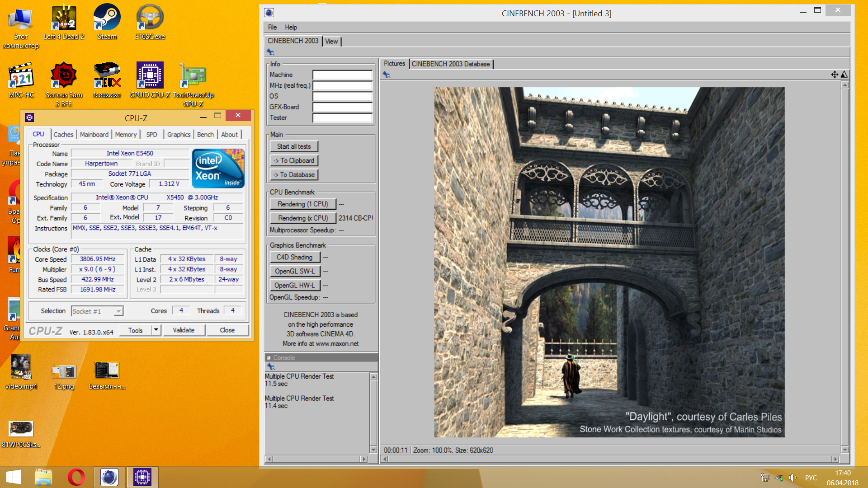
Task: Open the Bench tab in CPU-Z
Action: point(205,134)
